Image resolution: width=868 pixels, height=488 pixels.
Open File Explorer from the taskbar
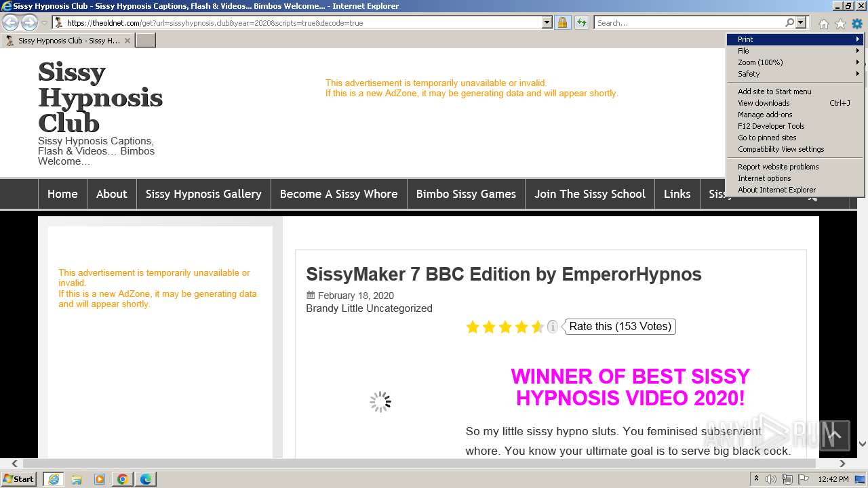tap(77, 479)
